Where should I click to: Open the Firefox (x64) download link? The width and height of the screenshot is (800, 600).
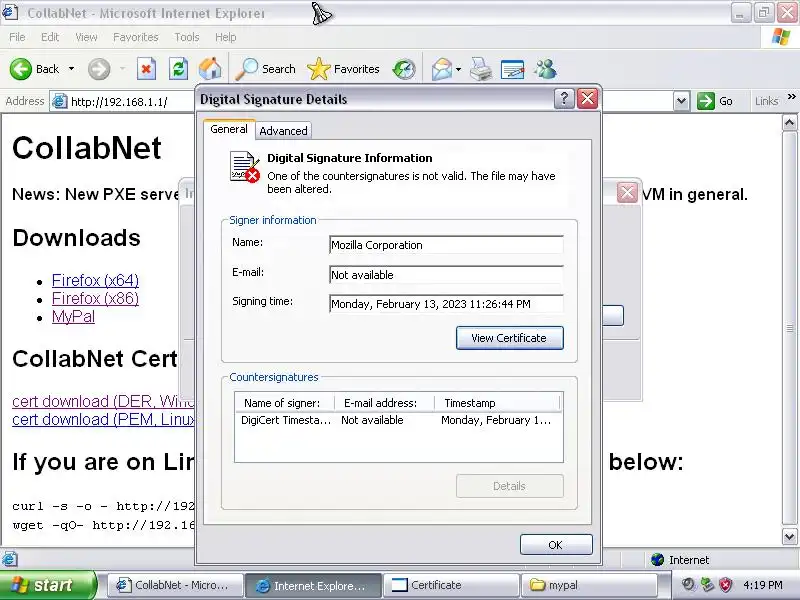click(x=95, y=280)
